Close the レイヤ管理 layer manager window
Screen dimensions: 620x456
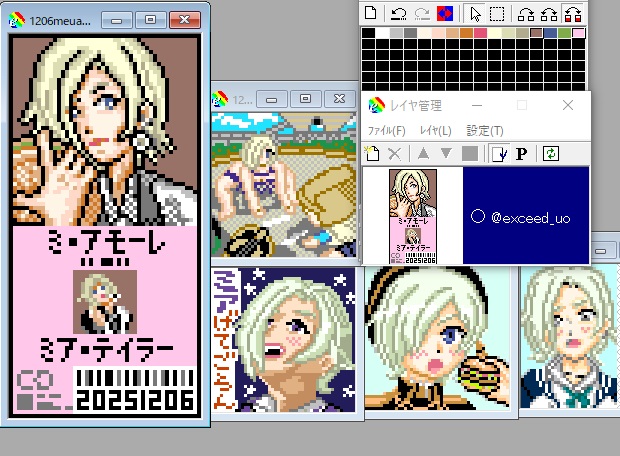pos(568,105)
